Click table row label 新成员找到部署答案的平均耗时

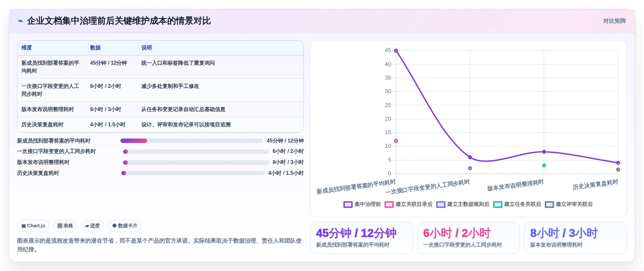[x=51, y=67]
